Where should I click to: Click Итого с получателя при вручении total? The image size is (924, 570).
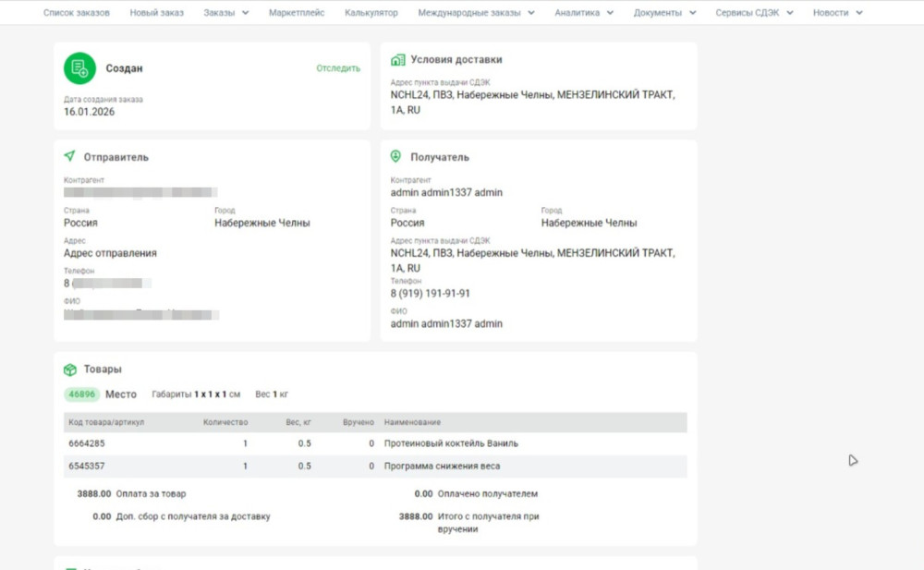[x=489, y=522]
